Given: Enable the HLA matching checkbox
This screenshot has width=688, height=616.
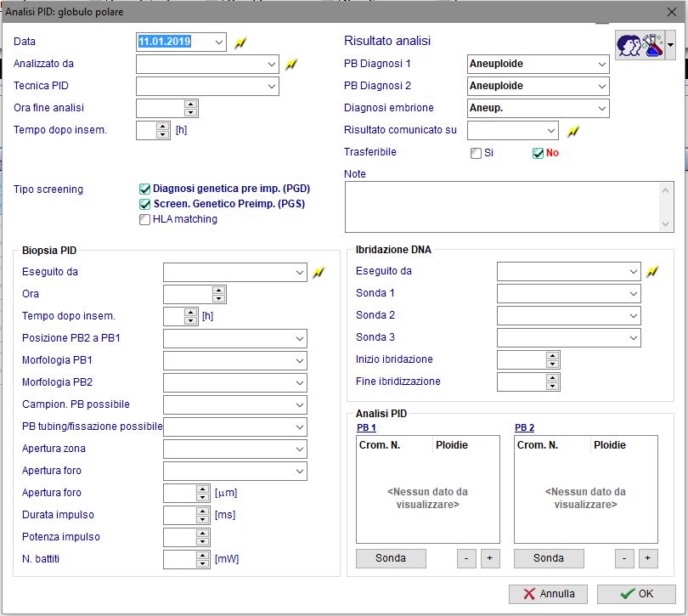Looking at the screenshot, I should coord(144,219).
